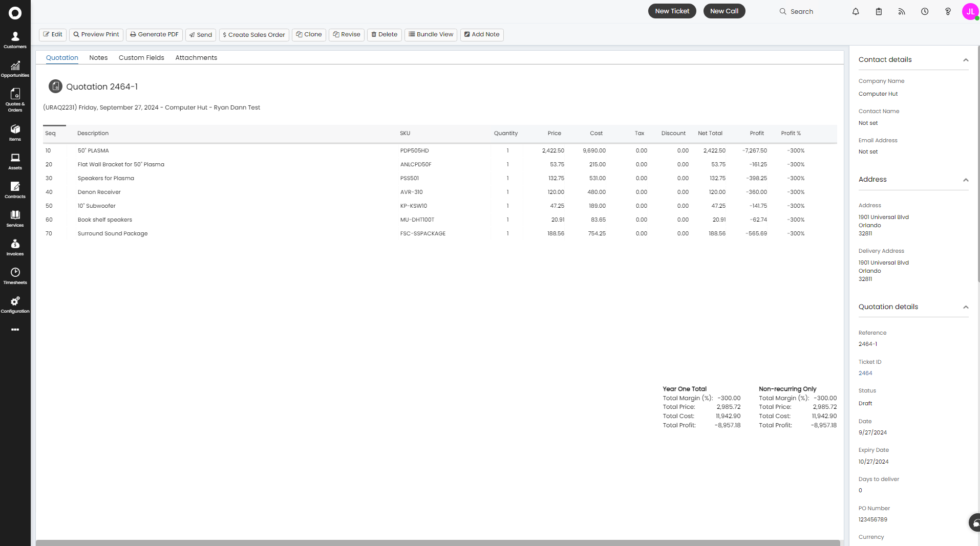The width and height of the screenshot is (980, 546).
Task: Open Timesheets from the sidebar
Action: pos(15,276)
